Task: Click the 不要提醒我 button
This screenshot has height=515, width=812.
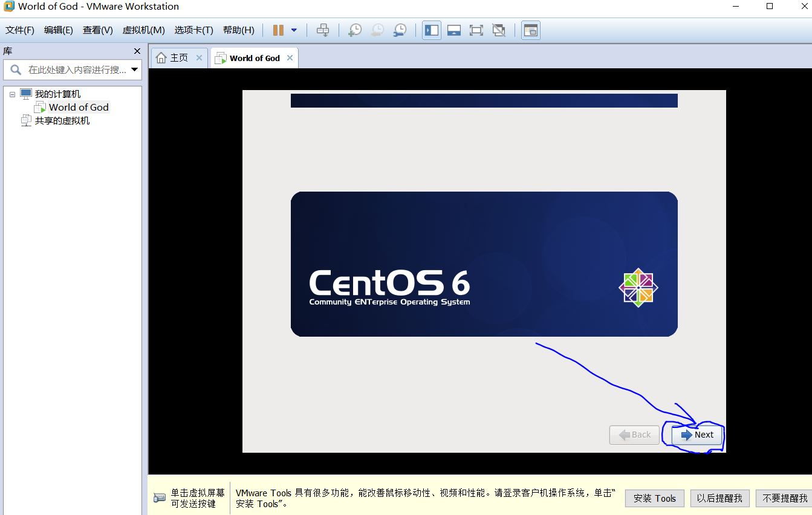Action: pos(785,499)
